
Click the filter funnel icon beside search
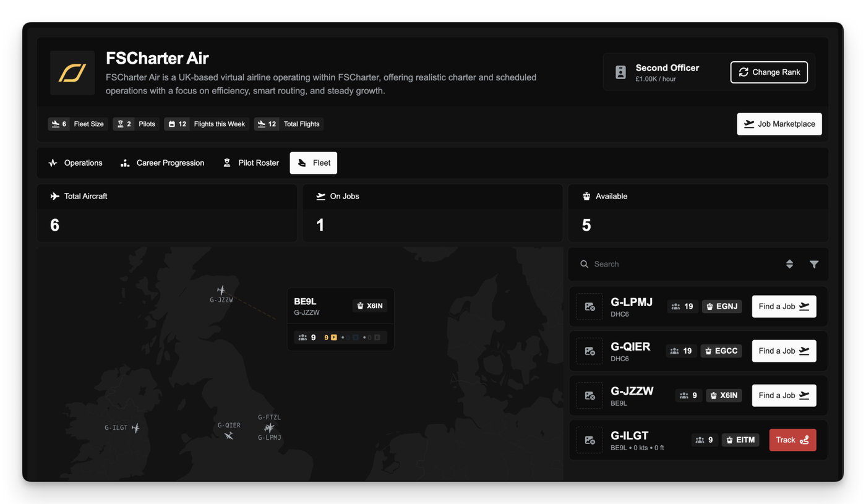pos(814,264)
